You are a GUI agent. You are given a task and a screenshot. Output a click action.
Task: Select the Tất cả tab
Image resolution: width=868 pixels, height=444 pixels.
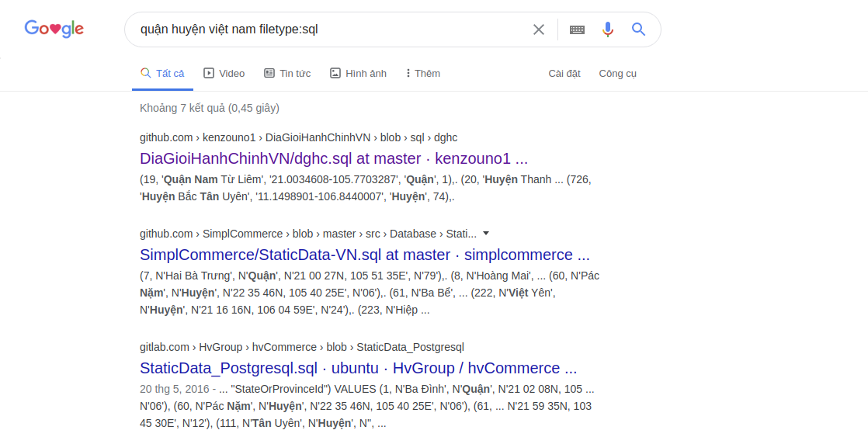tap(162, 73)
